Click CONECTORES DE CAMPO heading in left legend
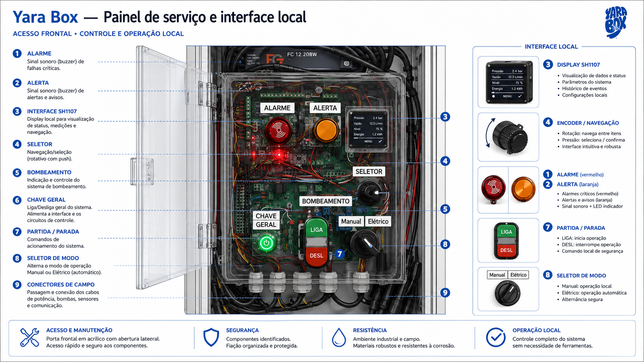 click(61, 285)
